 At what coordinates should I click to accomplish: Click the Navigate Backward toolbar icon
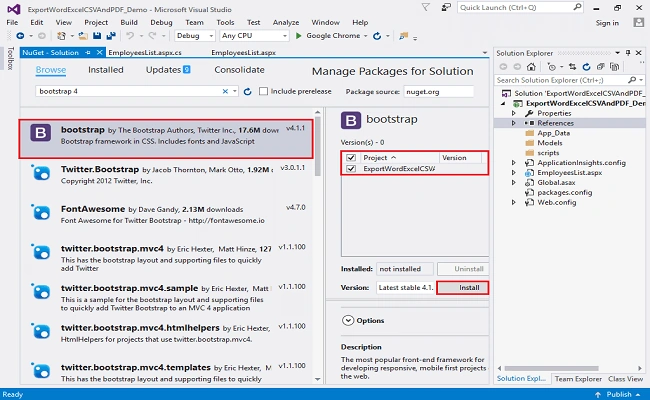click(20, 36)
